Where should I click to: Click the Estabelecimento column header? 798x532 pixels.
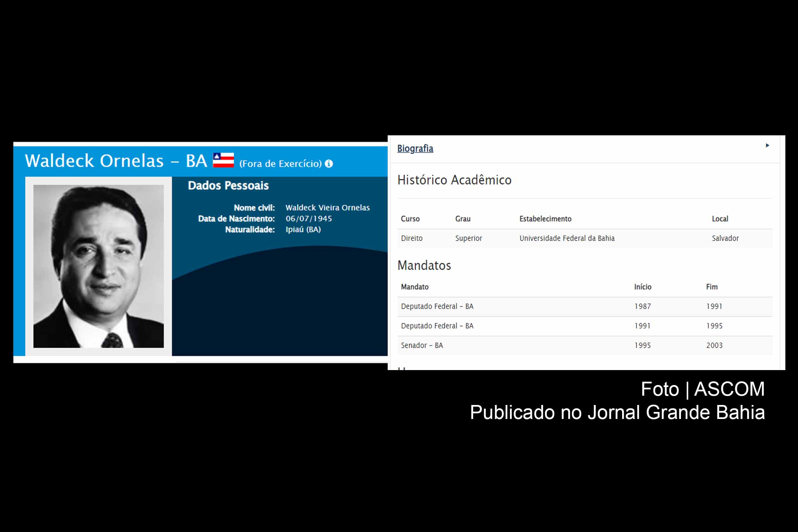point(545,219)
